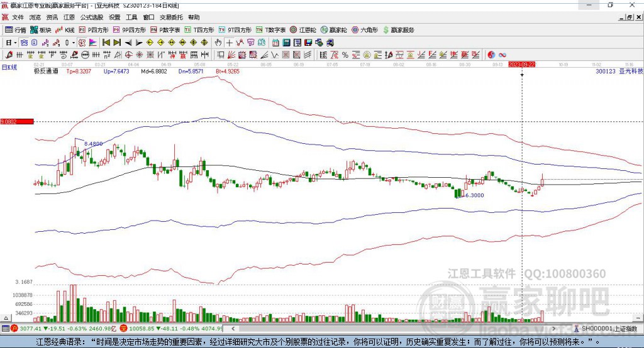Step chart left with black left arrow
644x348 pixels.
[128, 43]
